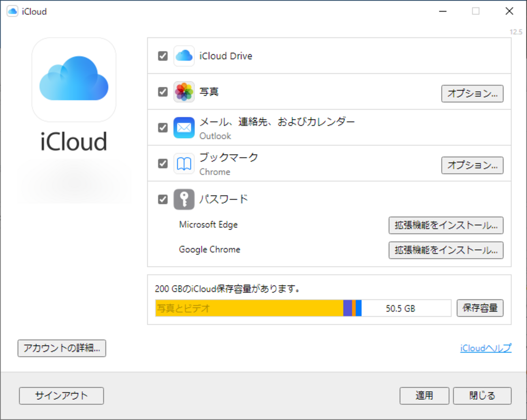
Task: Open the 保存容量 storage management
Action: (x=480, y=308)
